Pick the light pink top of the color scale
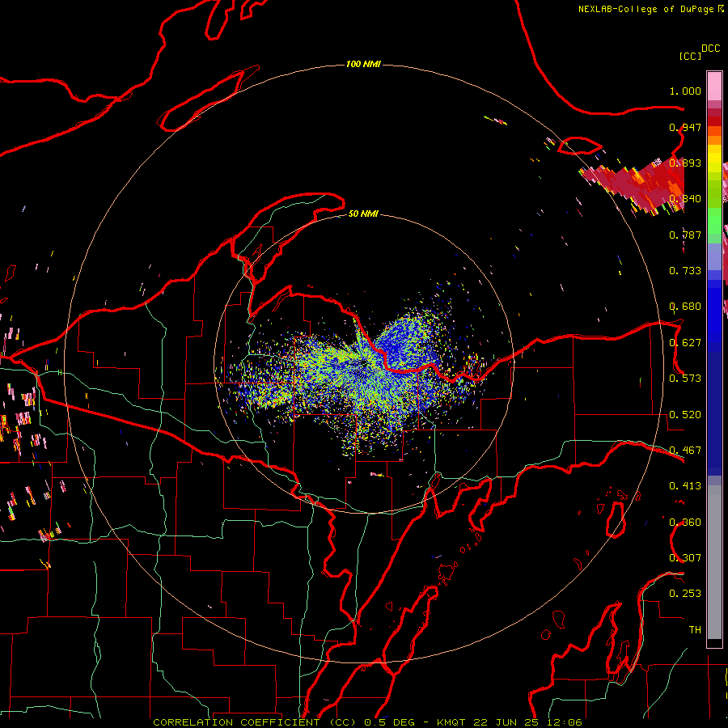728x728 pixels. click(x=714, y=86)
